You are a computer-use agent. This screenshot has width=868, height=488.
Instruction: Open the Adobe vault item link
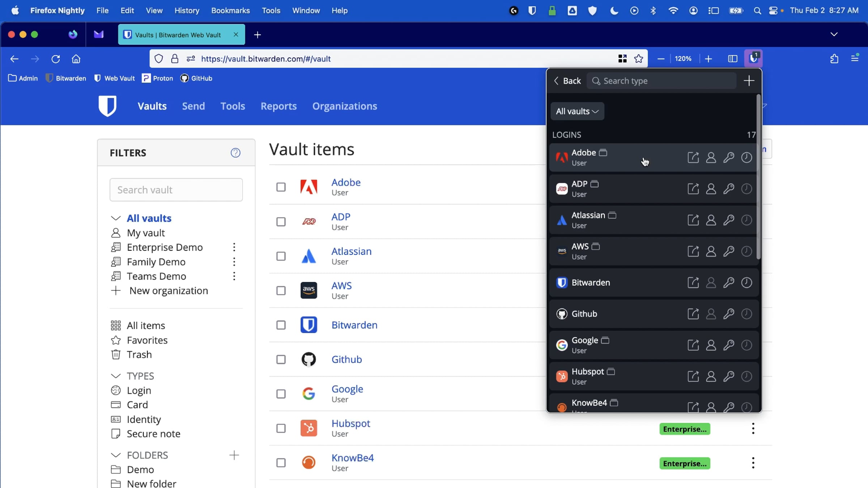346,182
